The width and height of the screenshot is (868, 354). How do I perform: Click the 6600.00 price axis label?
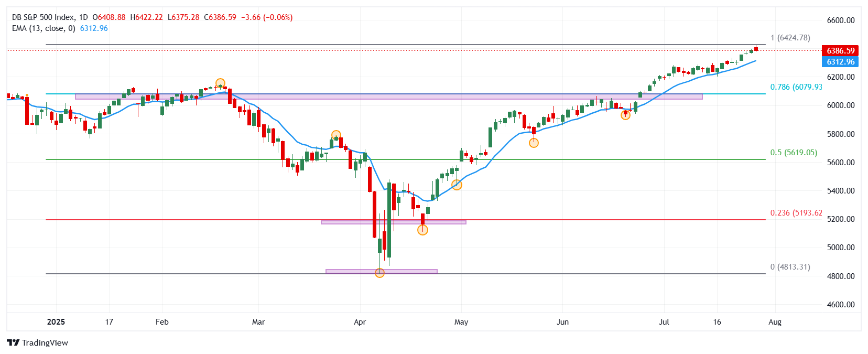click(841, 20)
